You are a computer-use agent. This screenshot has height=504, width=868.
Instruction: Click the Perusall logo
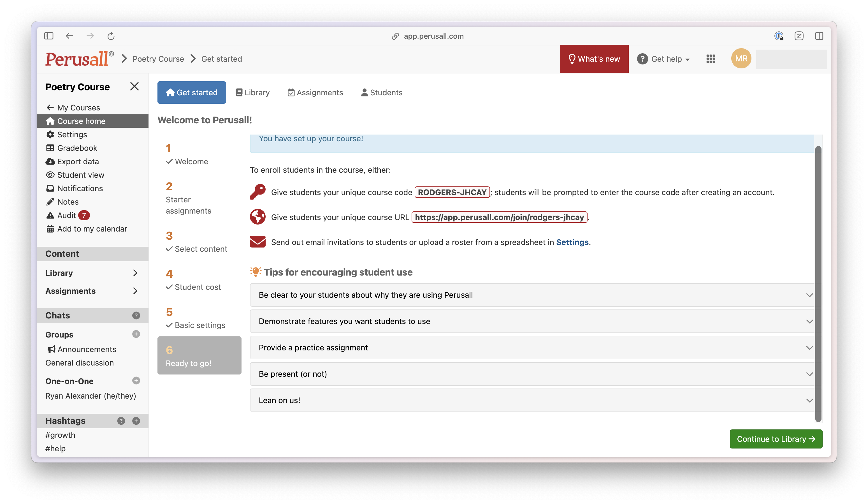(80, 59)
